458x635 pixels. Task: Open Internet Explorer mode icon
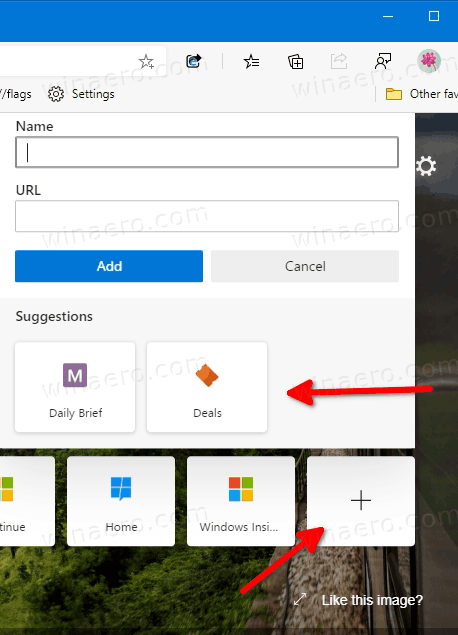click(x=194, y=61)
